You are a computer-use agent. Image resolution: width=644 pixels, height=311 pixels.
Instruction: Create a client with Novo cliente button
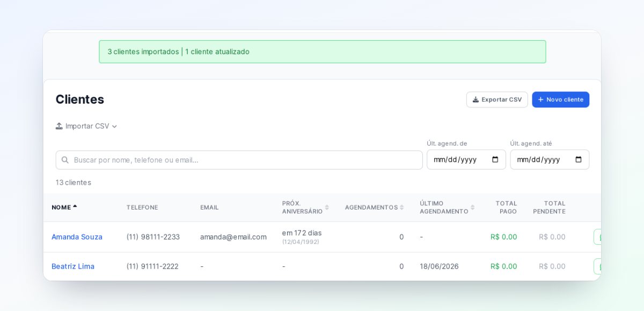[x=560, y=99]
